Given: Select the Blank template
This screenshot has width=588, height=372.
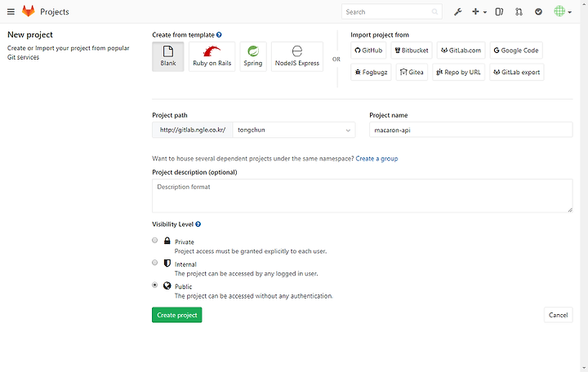Looking at the screenshot, I should tap(168, 56).
